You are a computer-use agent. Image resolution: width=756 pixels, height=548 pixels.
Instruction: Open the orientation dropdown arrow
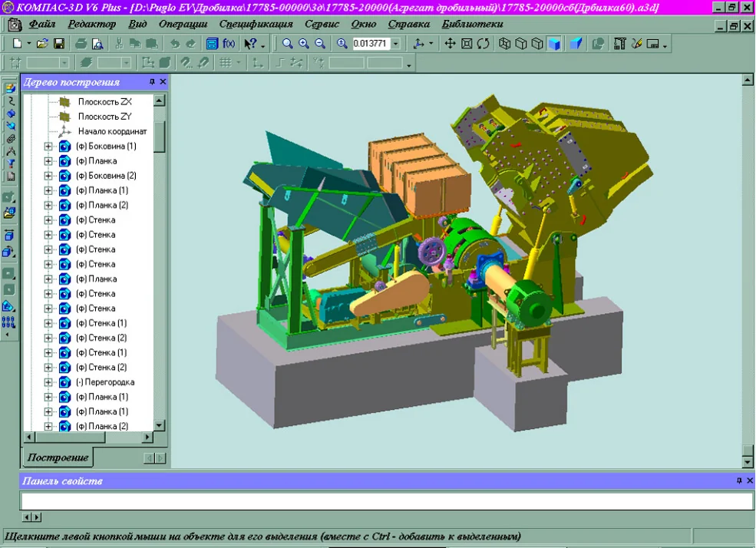431,44
